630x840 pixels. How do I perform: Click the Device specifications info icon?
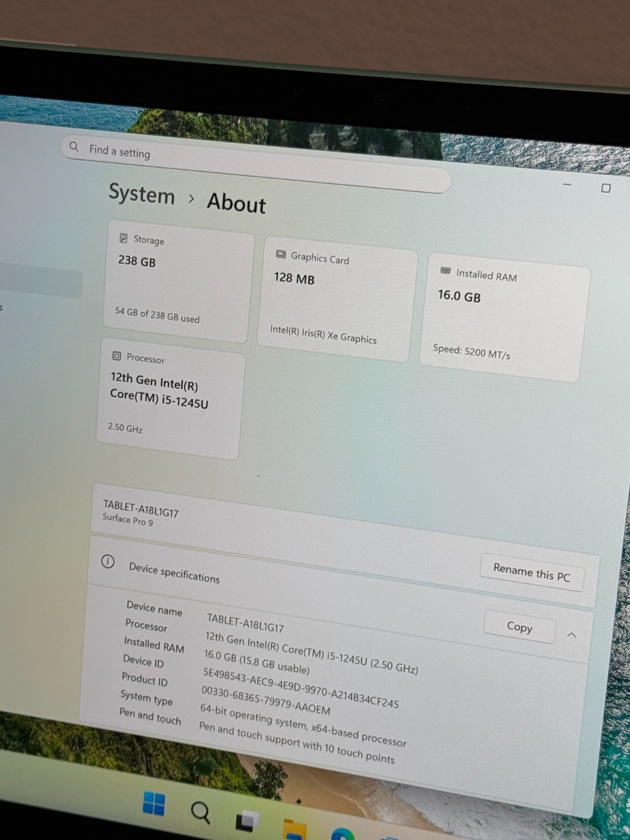(108, 561)
